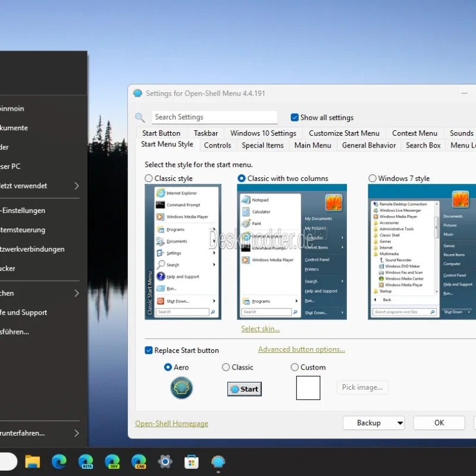Click the Select skin... link

tap(261, 329)
